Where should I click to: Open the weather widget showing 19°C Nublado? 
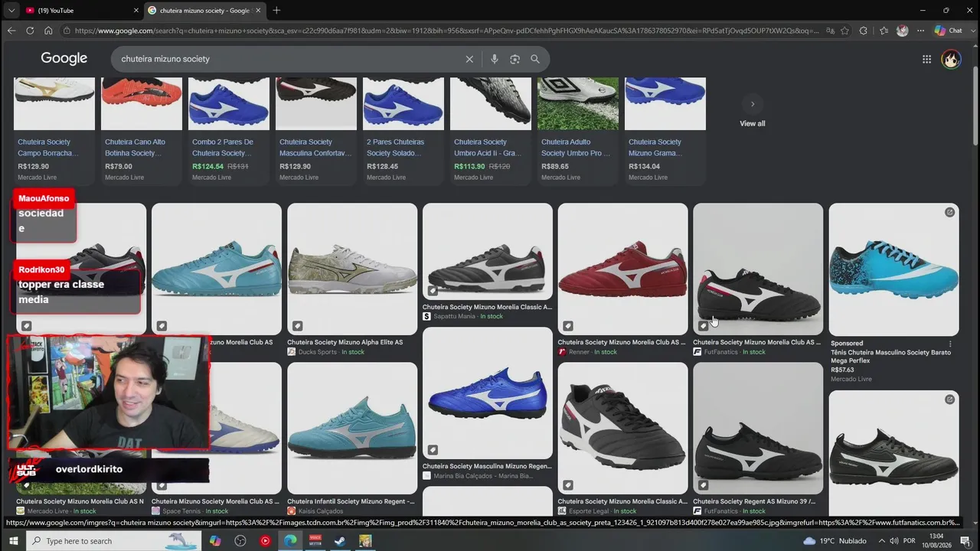pos(835,541)
